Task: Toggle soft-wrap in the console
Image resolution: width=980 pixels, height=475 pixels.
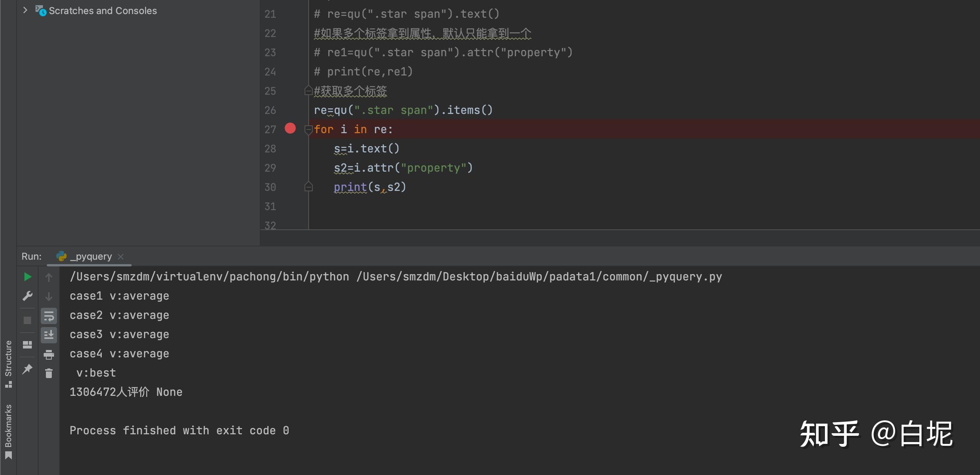Action: tap(49, 316)
